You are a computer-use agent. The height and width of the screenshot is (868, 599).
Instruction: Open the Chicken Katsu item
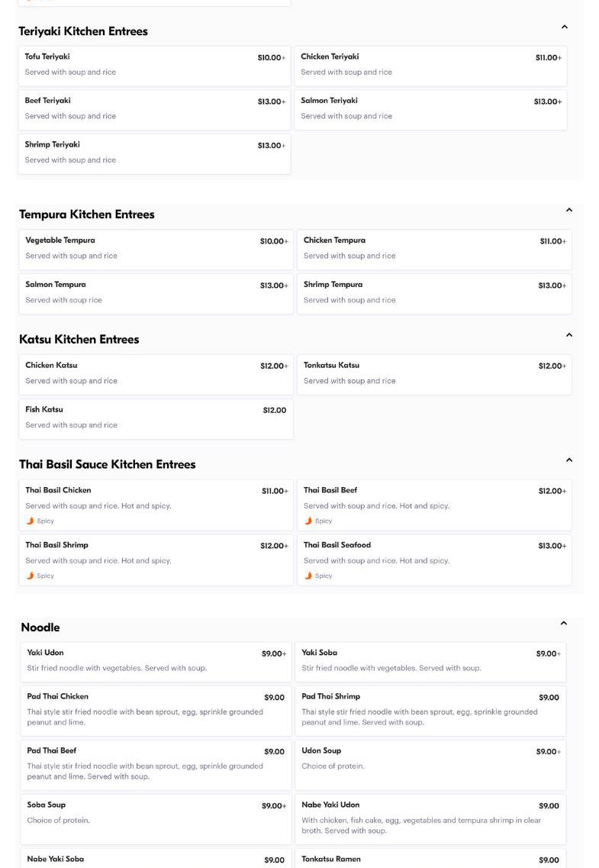click(156, 374)
